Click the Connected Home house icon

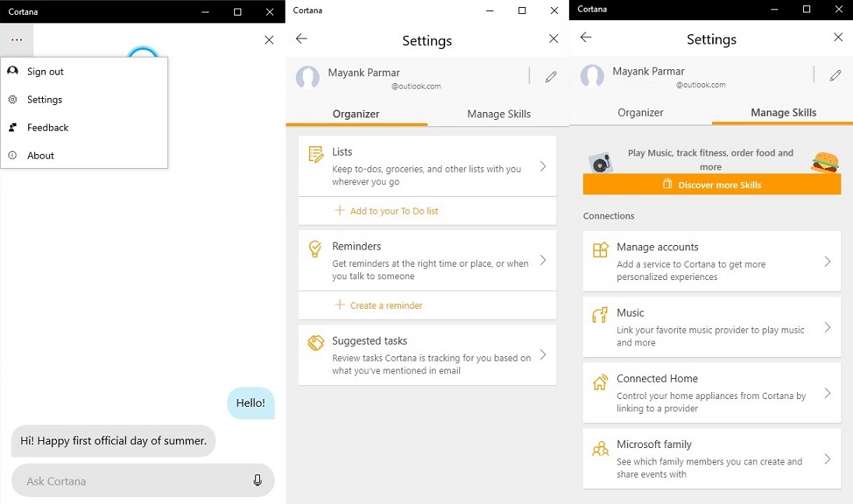(600, 382)
